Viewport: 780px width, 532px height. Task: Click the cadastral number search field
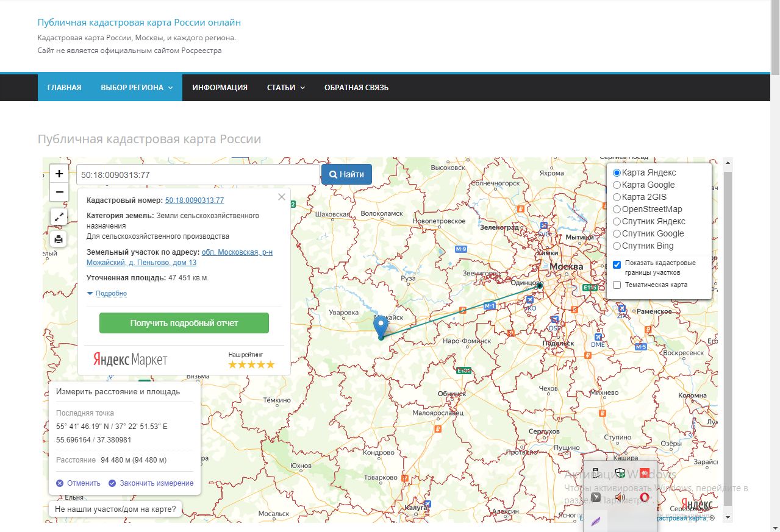[x=198, y=174]
